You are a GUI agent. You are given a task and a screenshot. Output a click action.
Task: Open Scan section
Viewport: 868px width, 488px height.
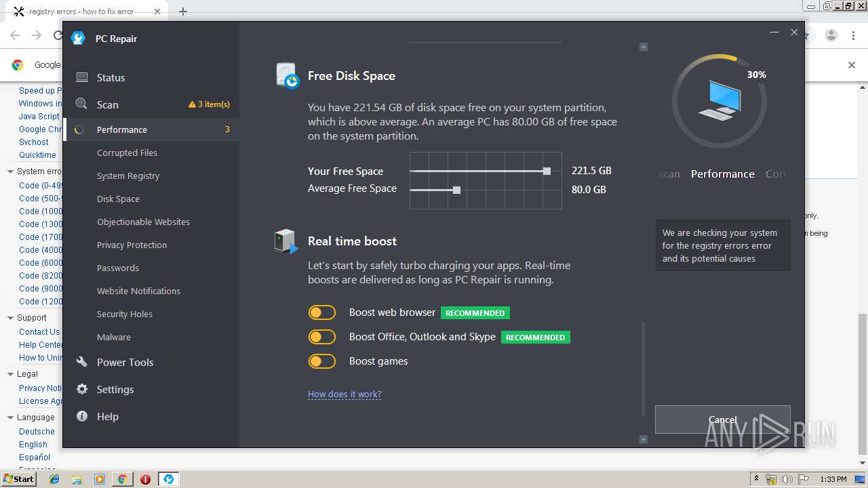pos(151,104)
